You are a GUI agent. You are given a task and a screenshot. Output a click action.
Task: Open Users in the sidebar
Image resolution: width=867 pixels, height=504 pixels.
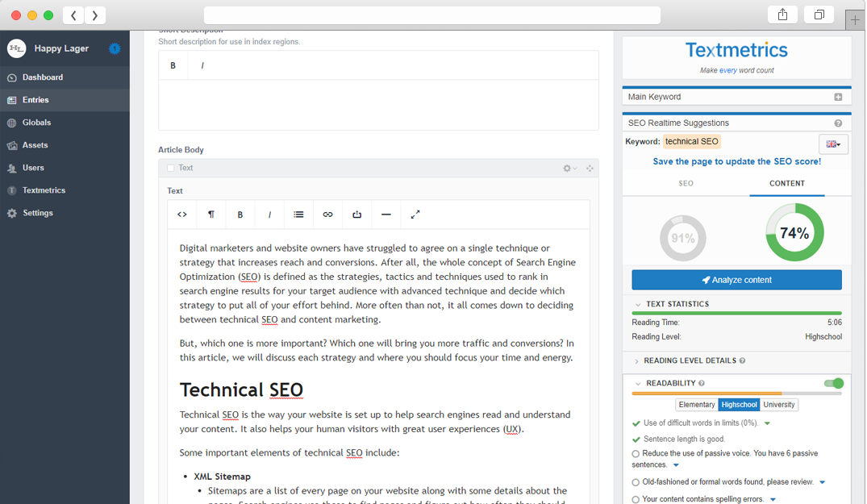pyautogui.click(x=65, y=168)
